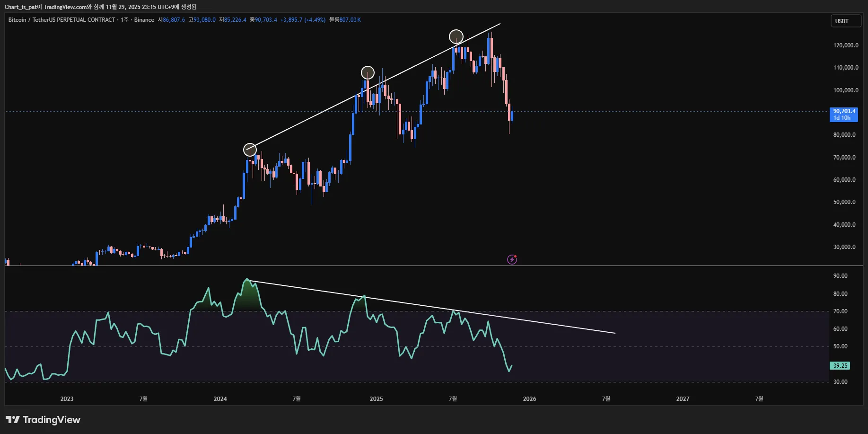Screen dimensions: 868x434
Task: Click the purple lightning bolt event icon
Action: pyautogui.click(x=512, y=259)
